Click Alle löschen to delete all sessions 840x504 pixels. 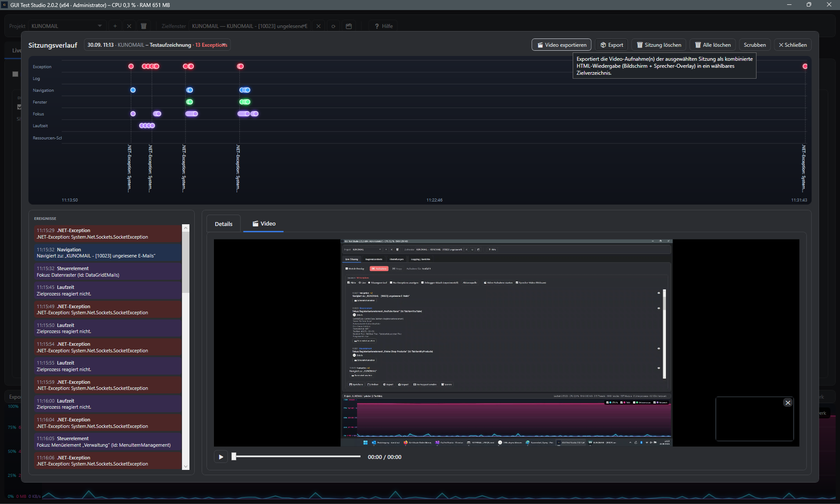712,45
